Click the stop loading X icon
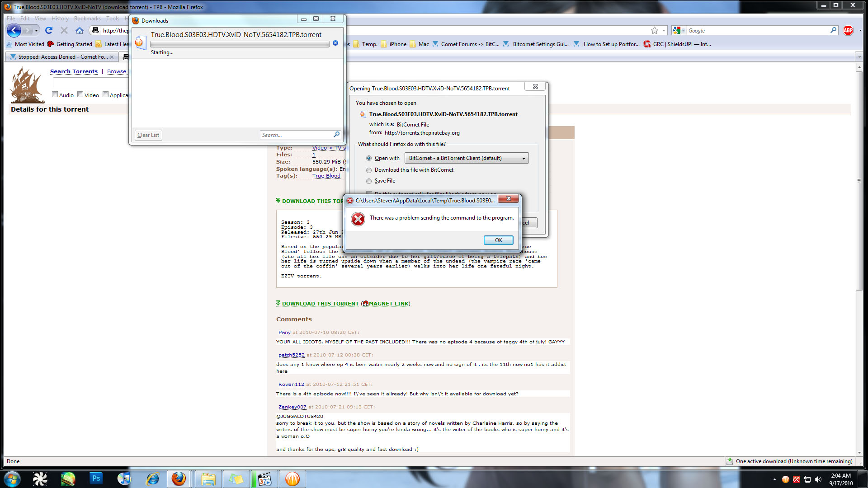The width and height of the screenshot is (868, 488). (64, 30)
